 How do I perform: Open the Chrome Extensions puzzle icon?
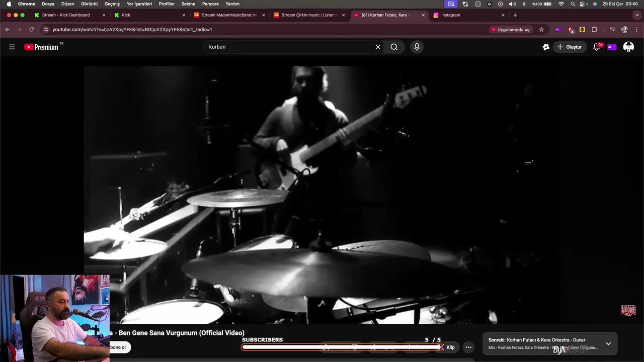[594, 30]
